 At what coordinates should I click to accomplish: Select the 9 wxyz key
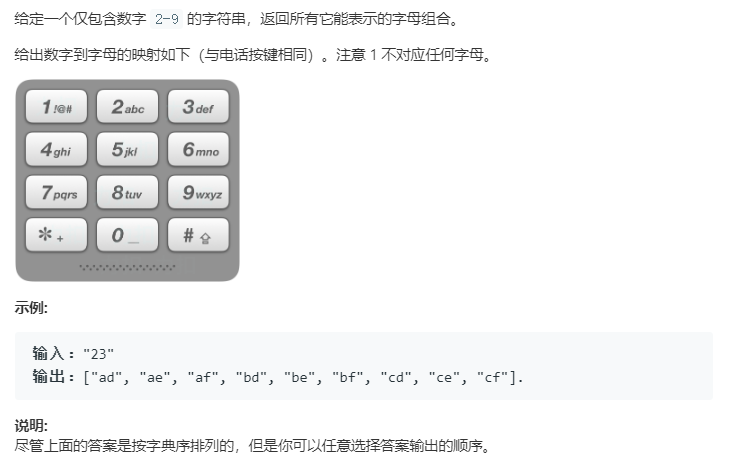198,192
